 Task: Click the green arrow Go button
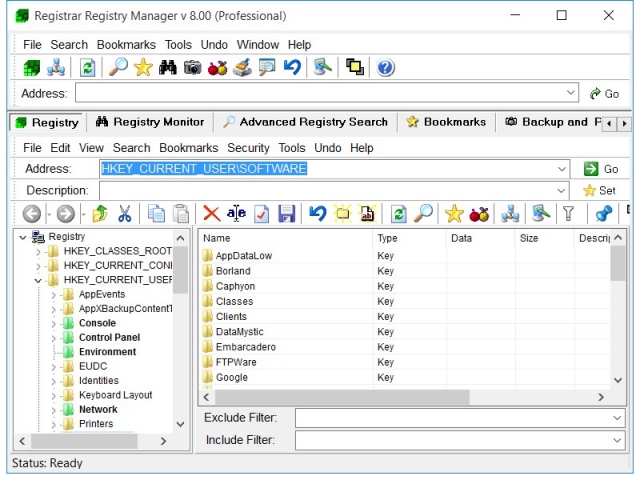pos(601,169)
